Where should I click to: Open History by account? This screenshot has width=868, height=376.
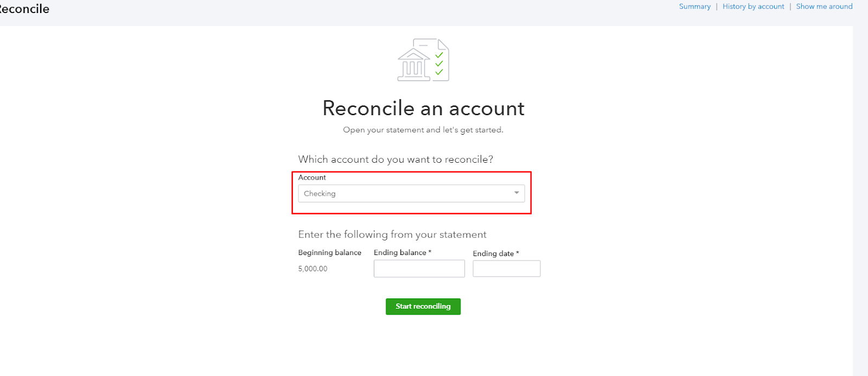tap(753, 7)
